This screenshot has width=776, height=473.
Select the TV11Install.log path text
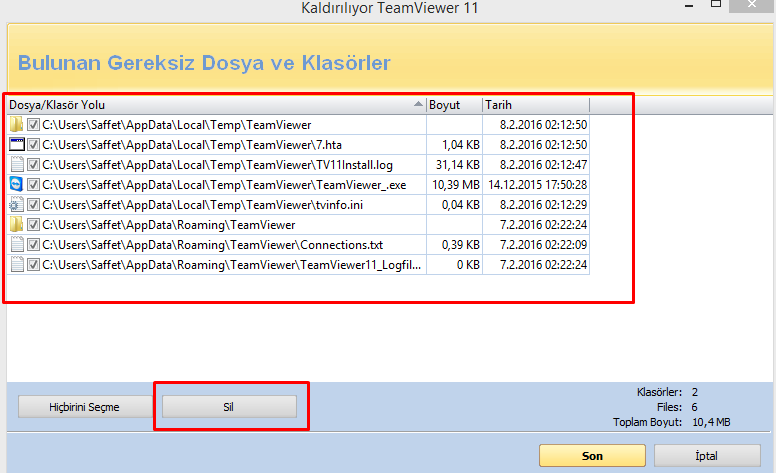[217, 165]
